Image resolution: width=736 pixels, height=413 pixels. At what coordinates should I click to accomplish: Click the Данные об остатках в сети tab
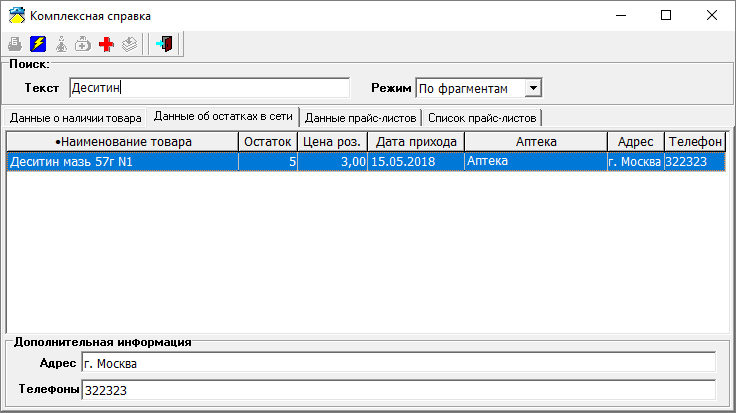click(x=224, y=116)
